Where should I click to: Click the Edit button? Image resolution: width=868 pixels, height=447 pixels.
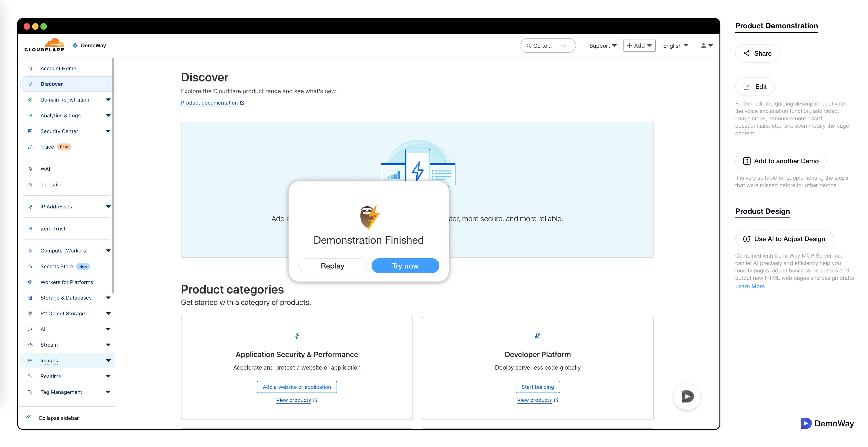click(755, 86)
